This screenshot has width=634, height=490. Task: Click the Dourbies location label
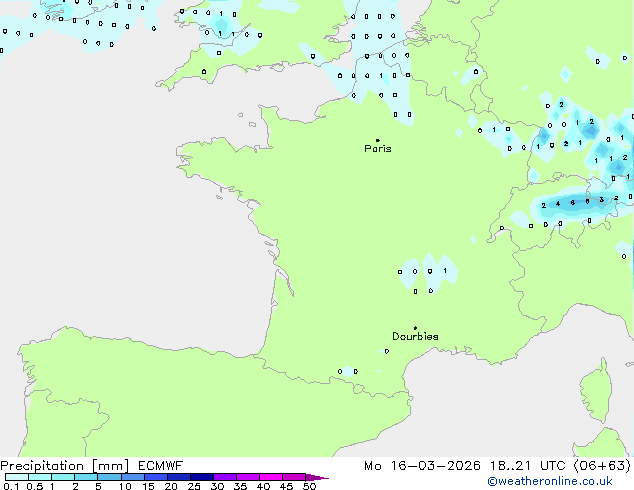[x=415, y=337]
